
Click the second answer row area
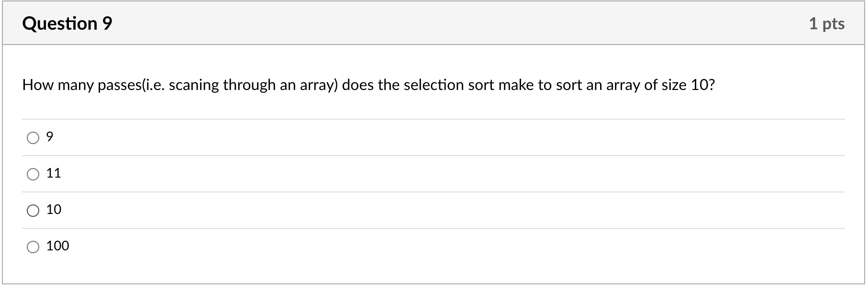tap(431, 174)
